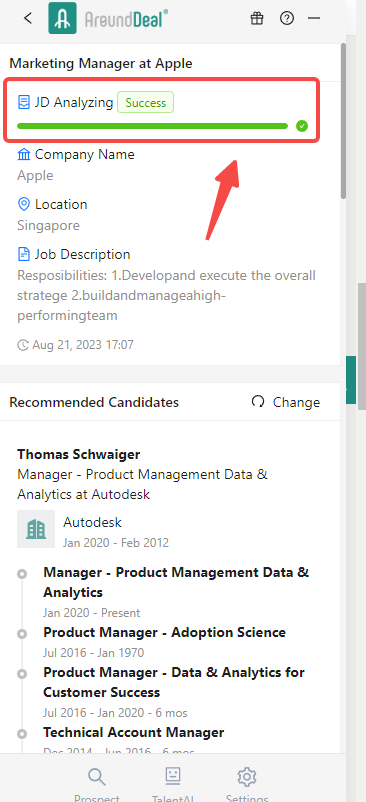Click the Company Name building icon
366x802 pixels.
click(x=24, y=154)
